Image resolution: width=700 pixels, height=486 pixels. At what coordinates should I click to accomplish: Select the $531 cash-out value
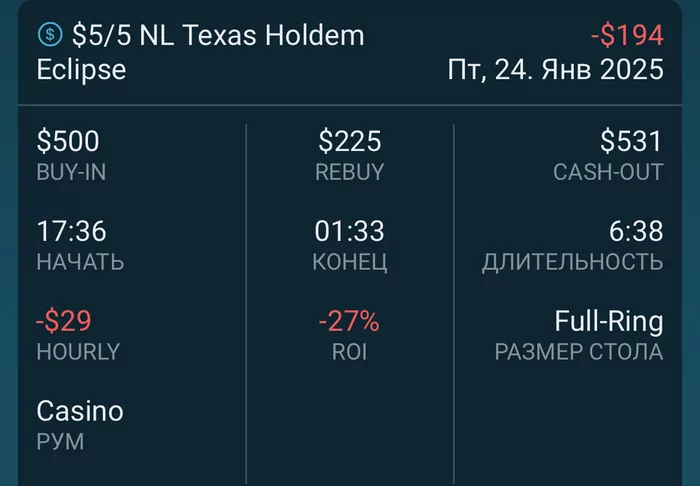631,142
